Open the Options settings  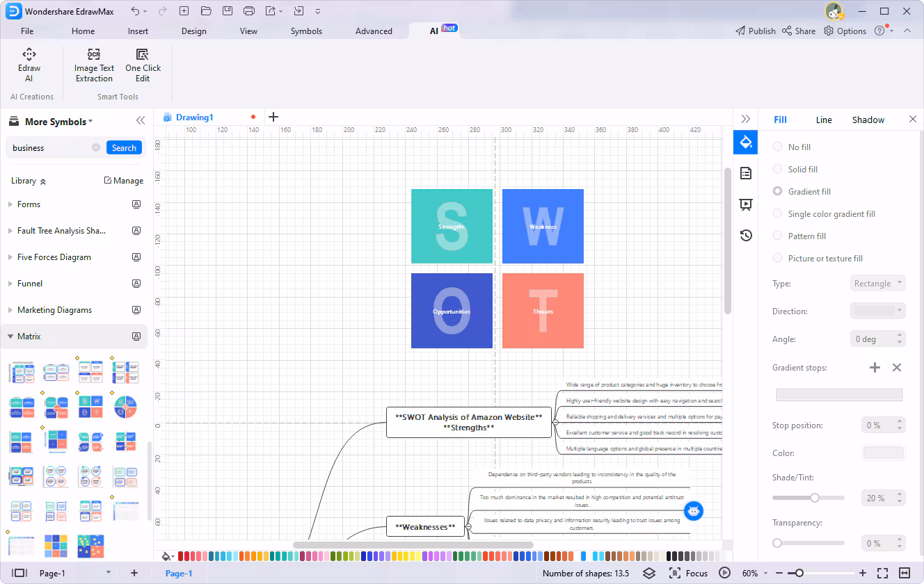845,31
